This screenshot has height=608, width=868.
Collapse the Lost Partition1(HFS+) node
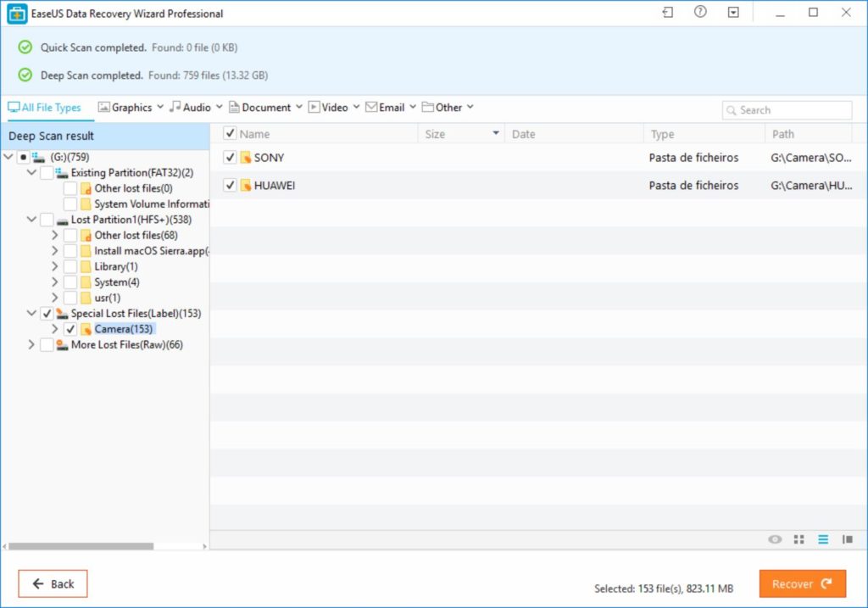31,220
